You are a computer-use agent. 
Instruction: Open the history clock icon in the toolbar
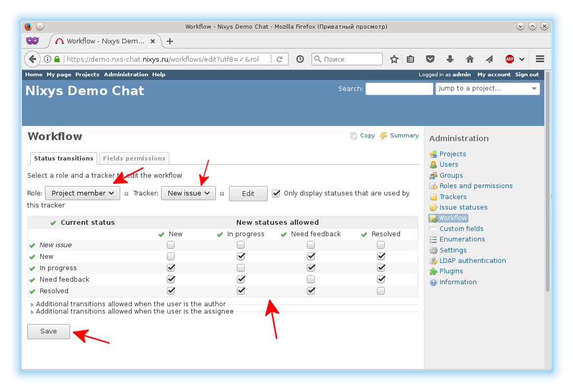[300, 59]
